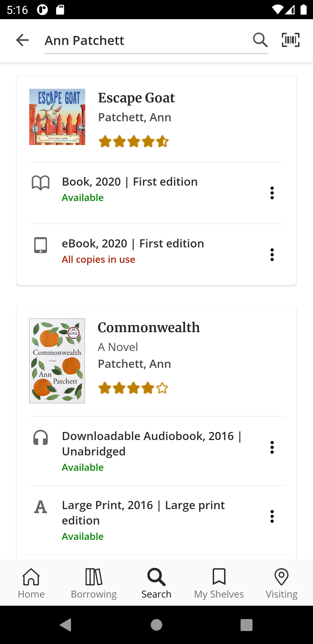Open the Escape Goat title link

tap(137, 98)
